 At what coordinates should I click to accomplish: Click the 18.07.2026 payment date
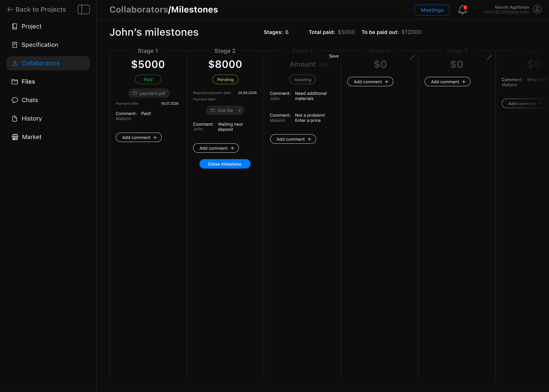(170, 104)
